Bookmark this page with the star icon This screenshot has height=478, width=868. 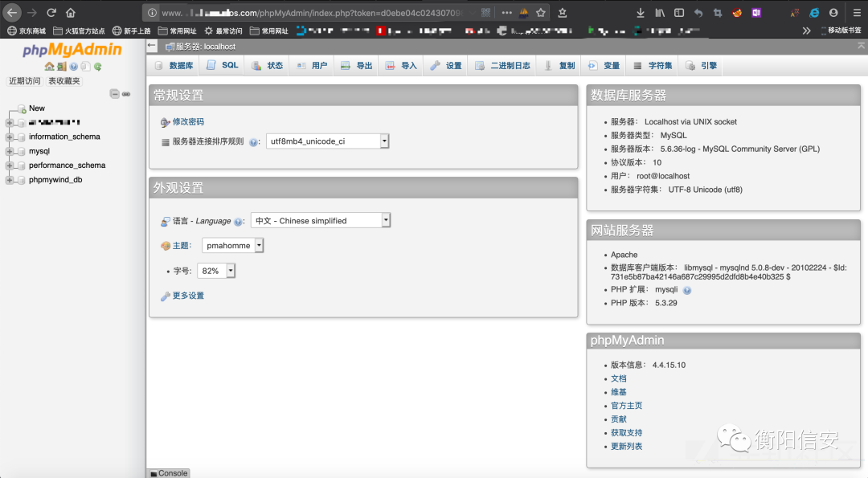click(x=541, y=12)
